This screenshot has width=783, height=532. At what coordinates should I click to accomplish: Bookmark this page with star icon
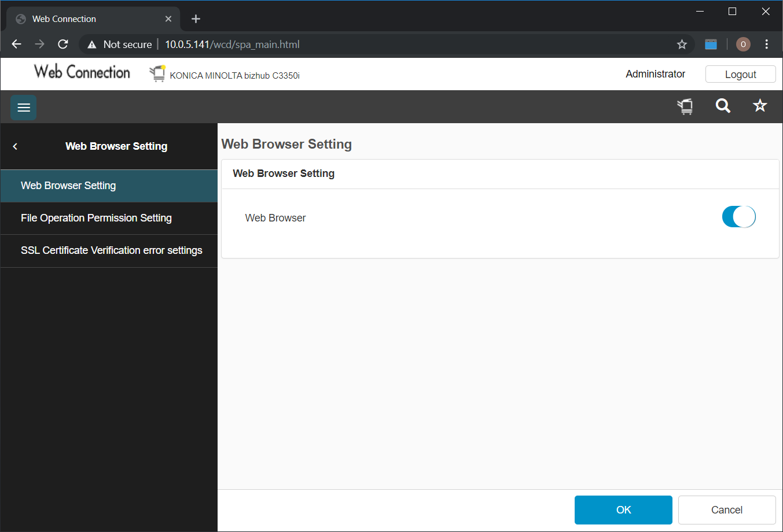(x=682, y=45)
